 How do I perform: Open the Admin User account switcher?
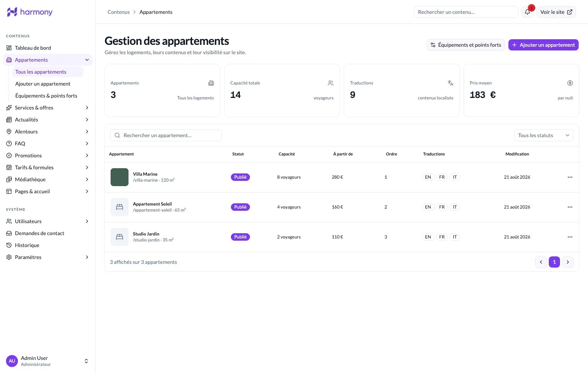point(48,361)
